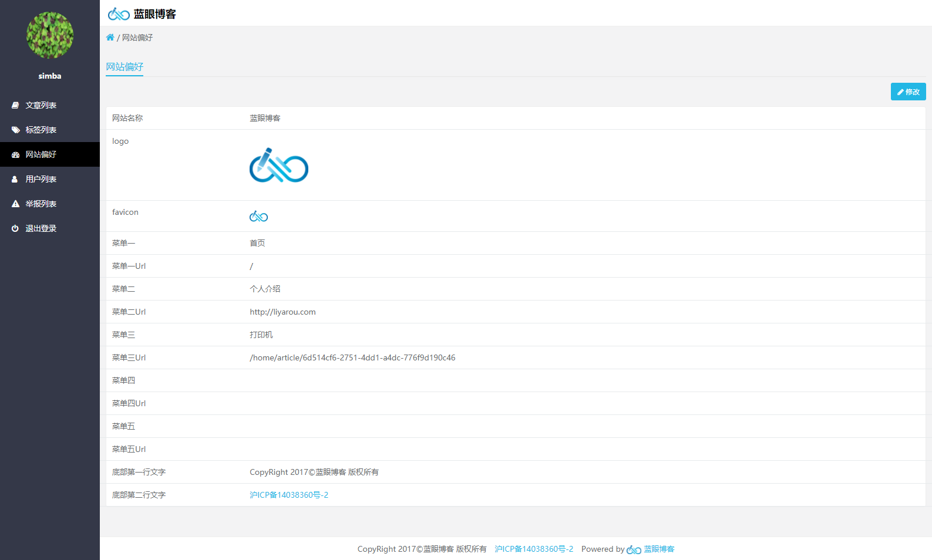932x560 pixels.
Task: Click the CopyRight 2017 text in table
Action: point(314,472)
